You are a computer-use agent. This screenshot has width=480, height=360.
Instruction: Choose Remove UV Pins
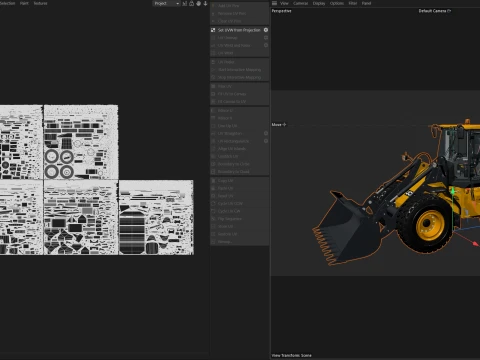pyautogui.click(x=239, y=13)
